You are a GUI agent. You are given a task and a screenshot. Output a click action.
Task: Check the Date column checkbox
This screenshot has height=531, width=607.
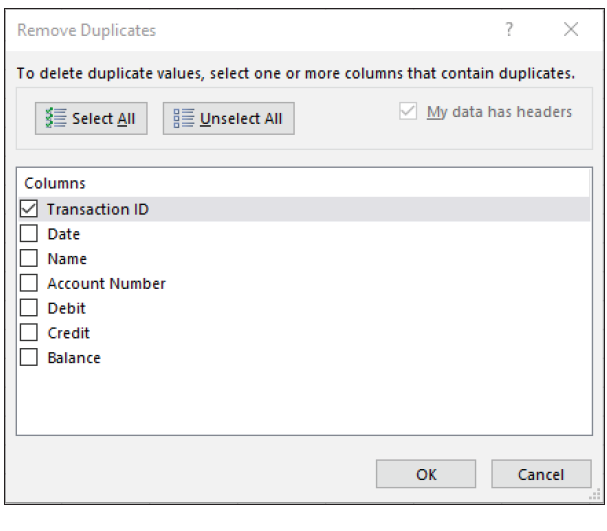(29, 234)
